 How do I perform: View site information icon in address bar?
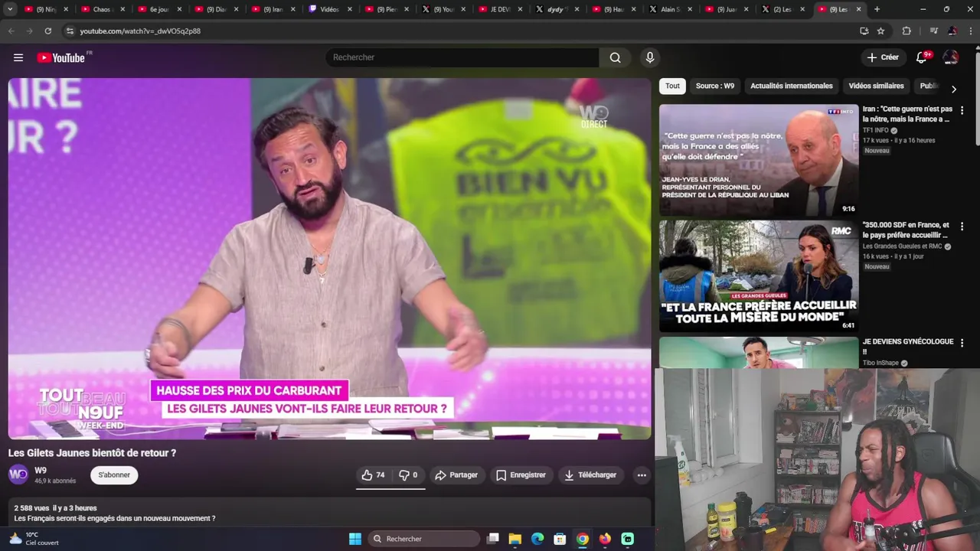click(x=70, y=31)
